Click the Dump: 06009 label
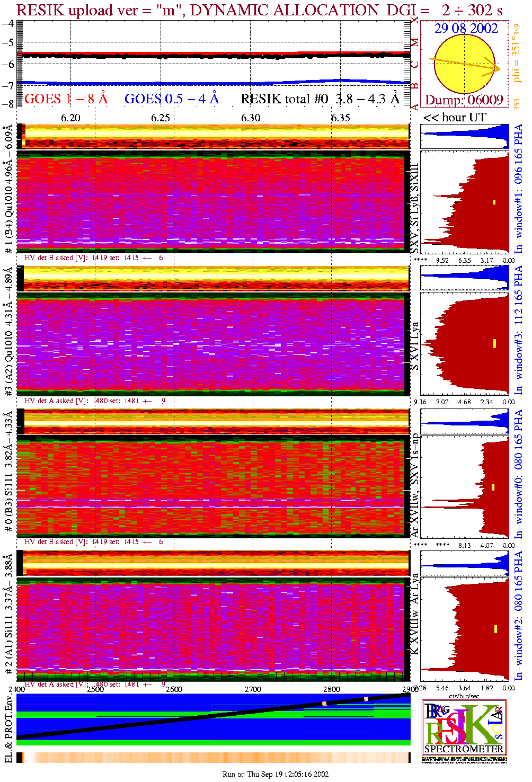The width and height of the screenshot is (532, 782). coord(464,100)
